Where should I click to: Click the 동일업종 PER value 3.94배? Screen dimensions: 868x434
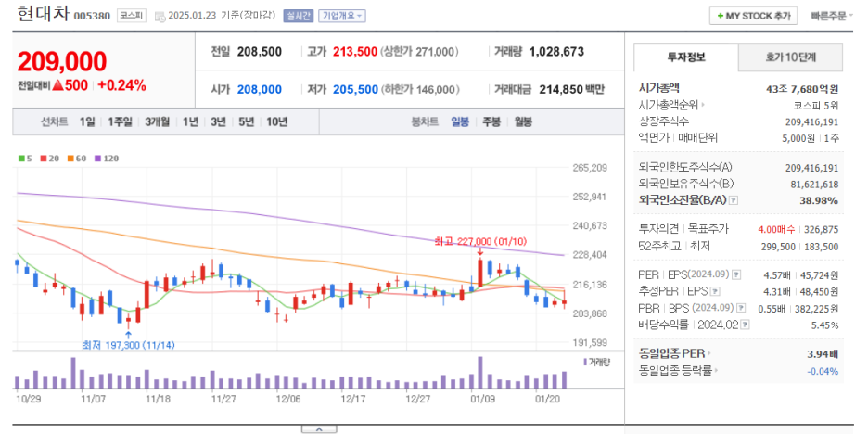point(822,353)
